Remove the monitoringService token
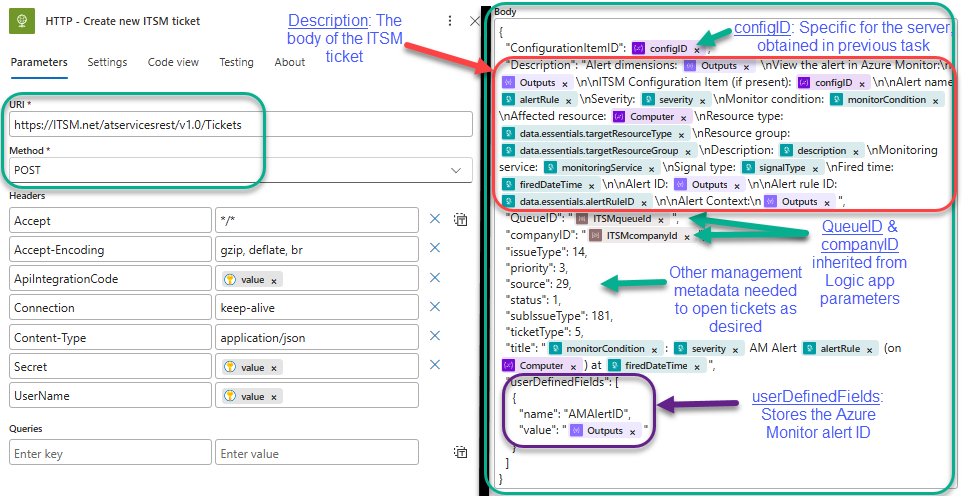Viewport: 967px width, 496px height. point(651,169)
